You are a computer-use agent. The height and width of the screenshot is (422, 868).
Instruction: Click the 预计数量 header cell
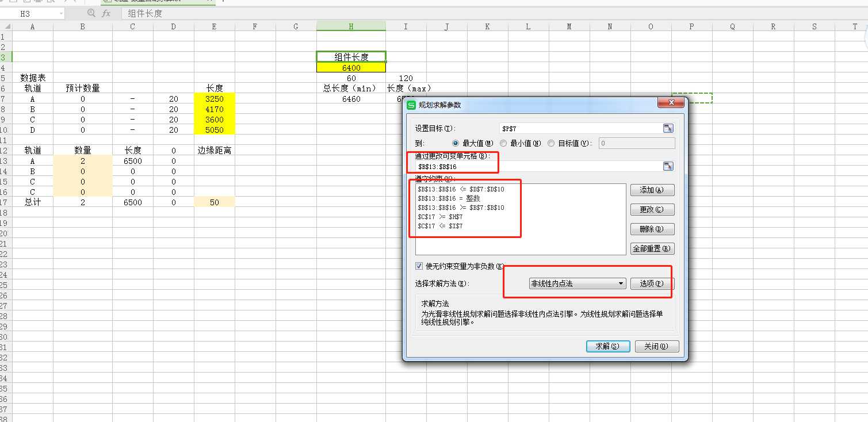(83, 88)
